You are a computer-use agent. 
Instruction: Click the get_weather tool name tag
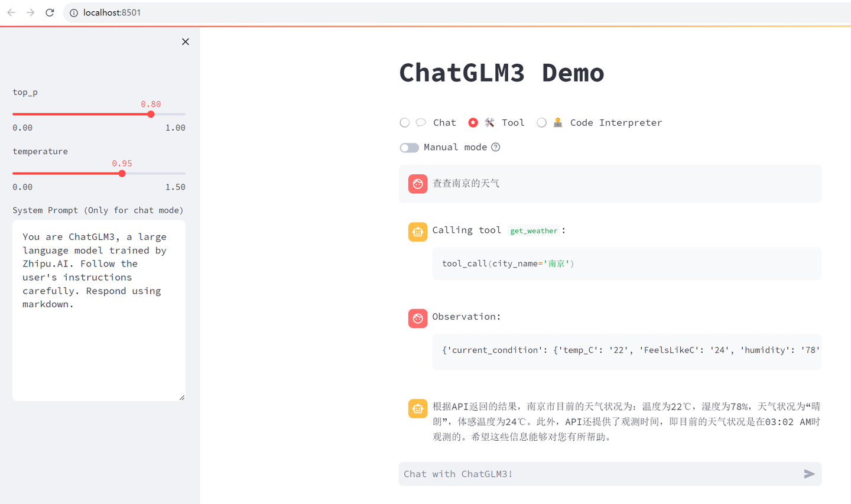[x=534, y=230]
